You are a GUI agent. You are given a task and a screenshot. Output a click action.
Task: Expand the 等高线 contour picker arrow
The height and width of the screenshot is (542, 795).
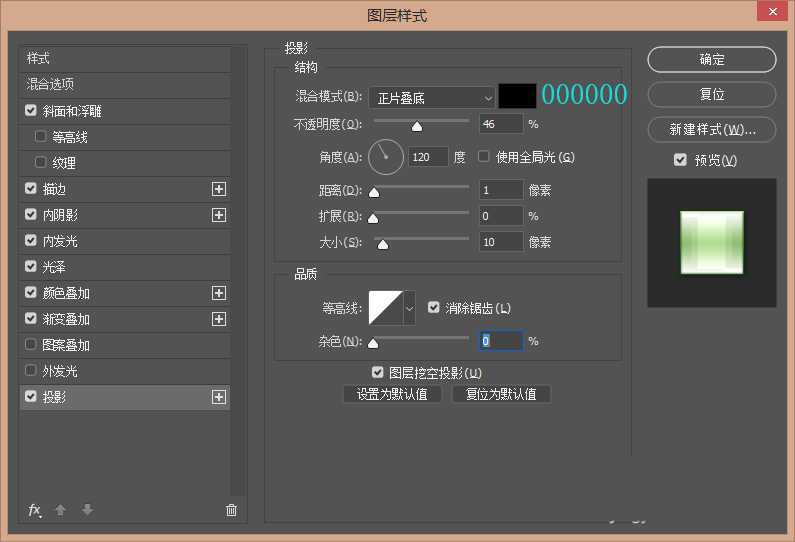click(409, 309)
